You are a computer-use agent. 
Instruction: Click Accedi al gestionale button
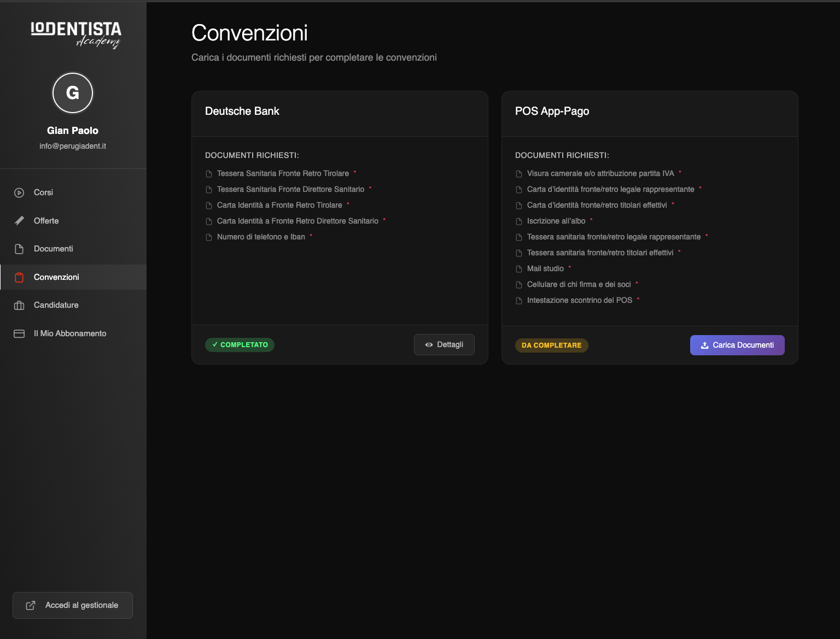point(73,605)
